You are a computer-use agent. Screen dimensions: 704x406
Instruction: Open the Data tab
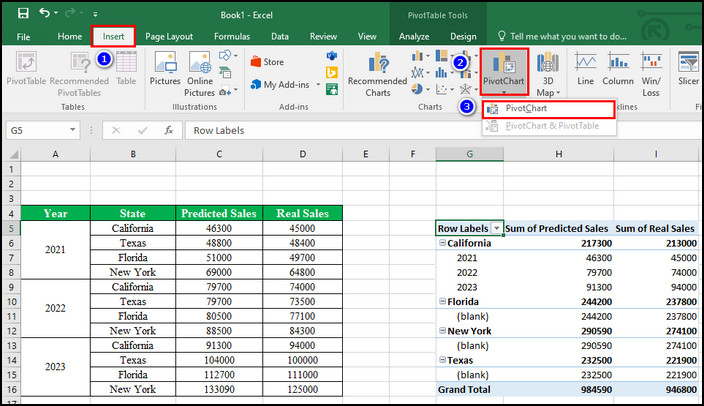[x=280, y=36]
